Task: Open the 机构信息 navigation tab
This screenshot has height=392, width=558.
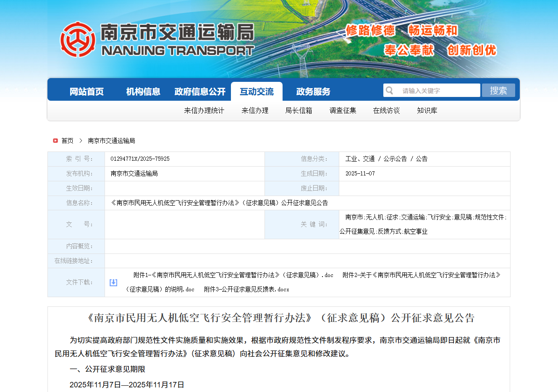Action: click(143, 91)
